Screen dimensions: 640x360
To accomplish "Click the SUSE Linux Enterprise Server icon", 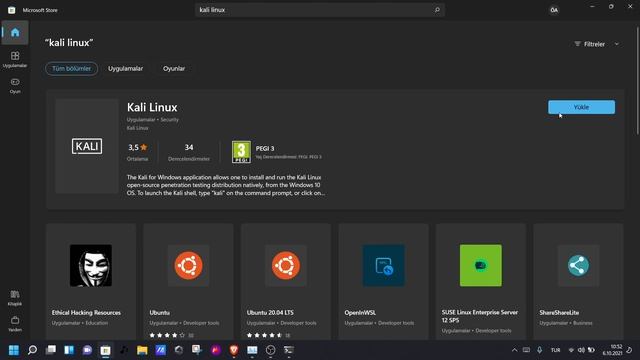I will [x=481, y=265].
